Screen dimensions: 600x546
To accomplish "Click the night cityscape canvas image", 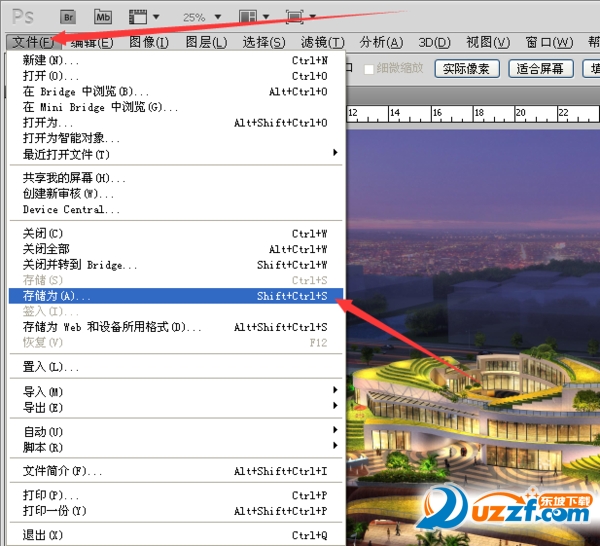I will 473,337.
